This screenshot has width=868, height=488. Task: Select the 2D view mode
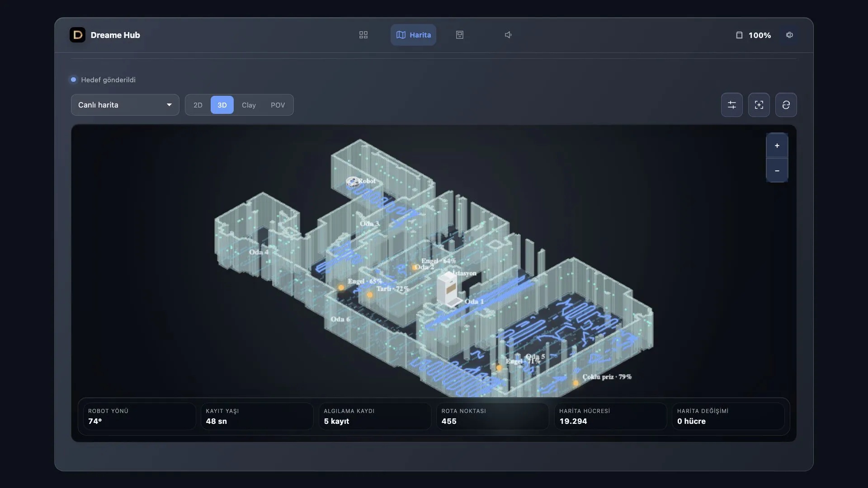click(x=198, y=105)
